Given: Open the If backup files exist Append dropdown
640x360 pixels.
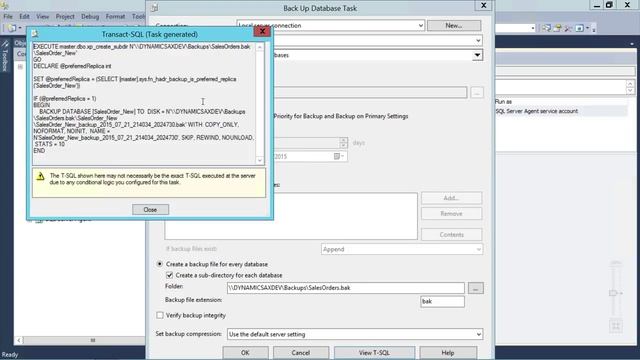Looking at the screenshot, I should tap(402, 249).
